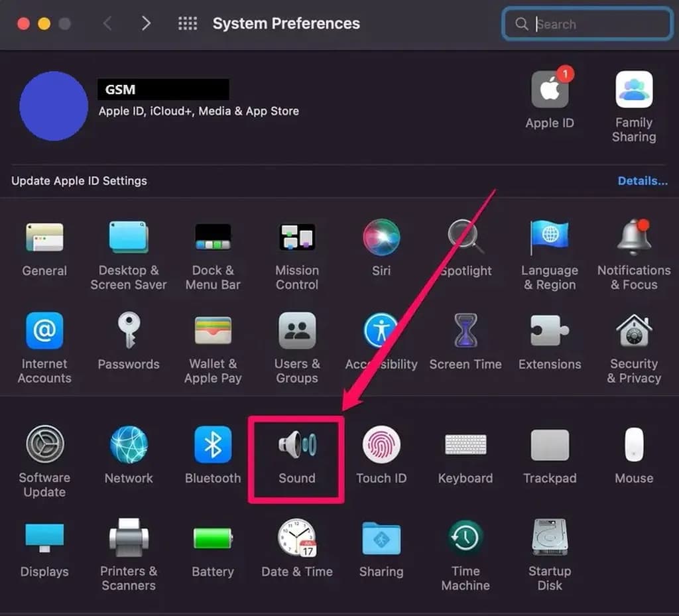Open Startup Disk preferences
The height and width of the screenshot is (616, 679).
550,538
